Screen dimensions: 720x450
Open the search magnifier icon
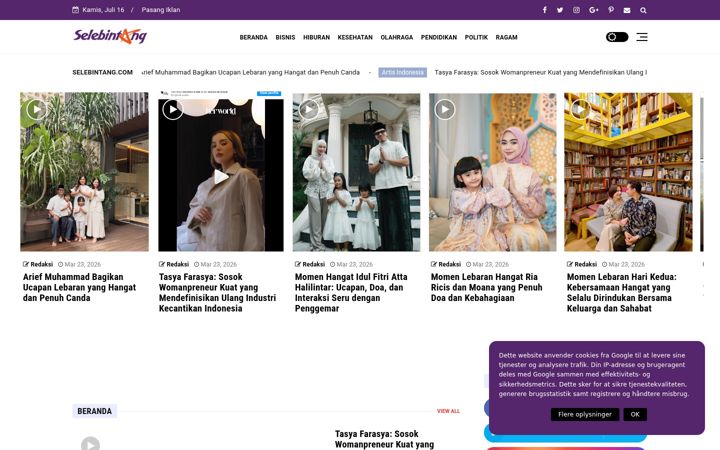coord(643,10)
